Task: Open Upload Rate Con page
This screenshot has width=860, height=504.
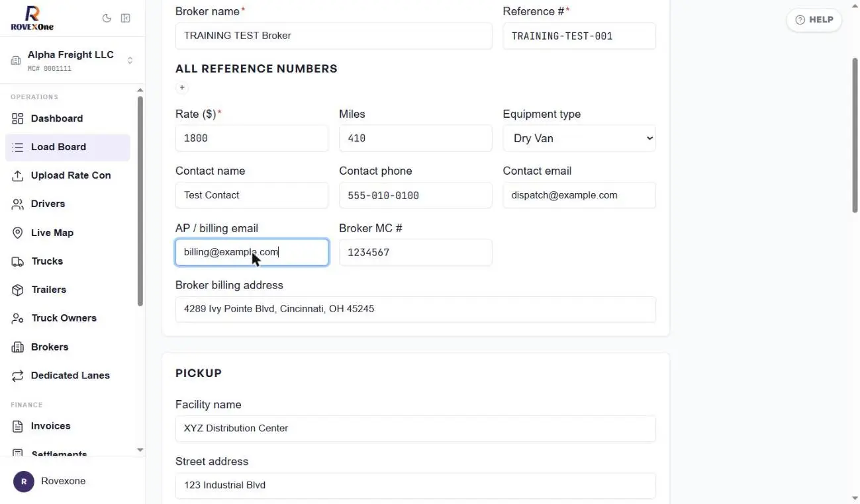Action: click(68, 175)
